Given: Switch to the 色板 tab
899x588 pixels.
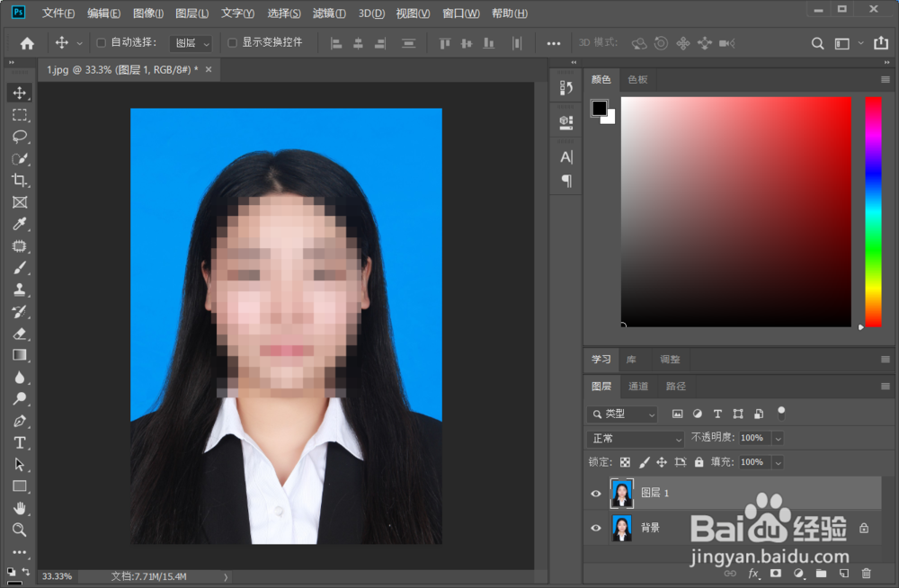Looking at the screenshot, I should 637,80.
